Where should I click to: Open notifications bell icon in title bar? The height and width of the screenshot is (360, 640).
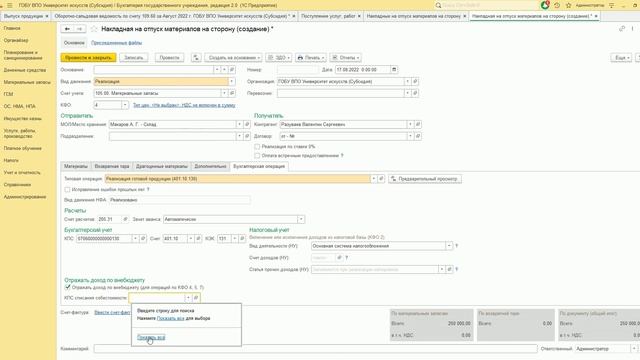545,5
